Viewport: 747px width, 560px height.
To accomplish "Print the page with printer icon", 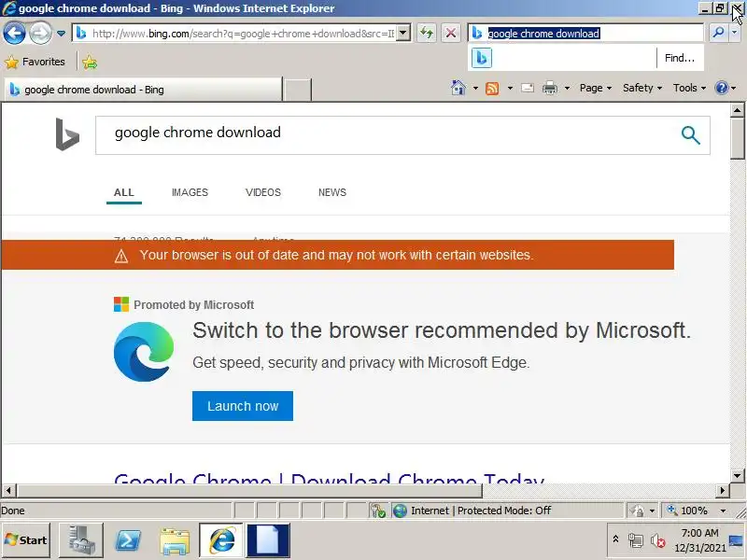I will pos(550,88).
